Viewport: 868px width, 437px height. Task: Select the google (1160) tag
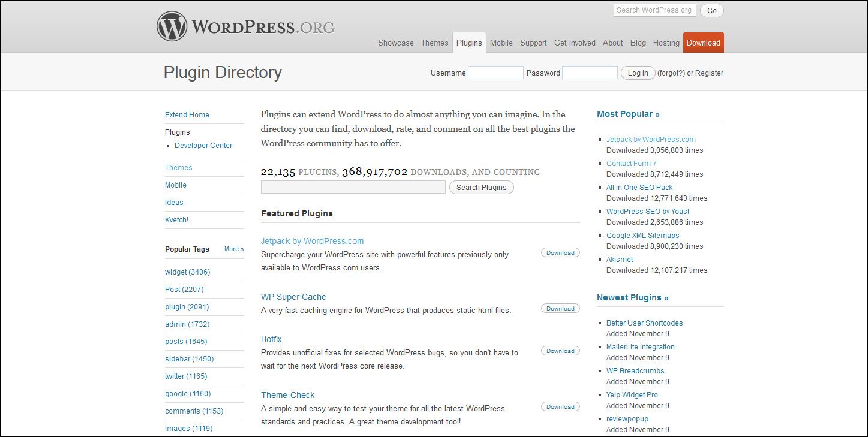pyautogui.click(x=188, y=394)
